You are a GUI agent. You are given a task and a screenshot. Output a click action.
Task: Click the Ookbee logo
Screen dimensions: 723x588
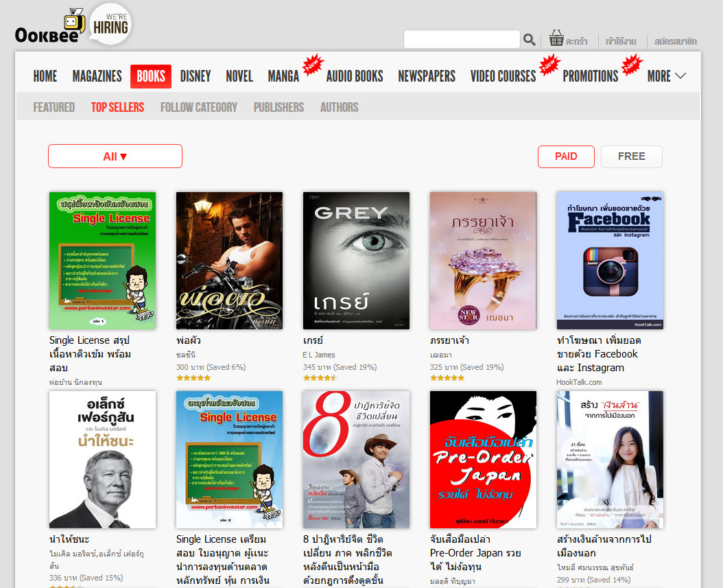coord(50,27)
